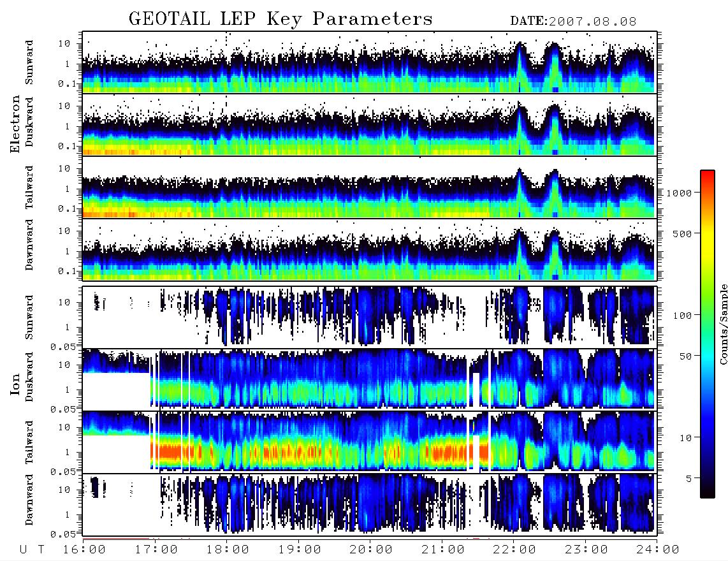Click the Ion 'Duskward' axis label

(29, 377)
